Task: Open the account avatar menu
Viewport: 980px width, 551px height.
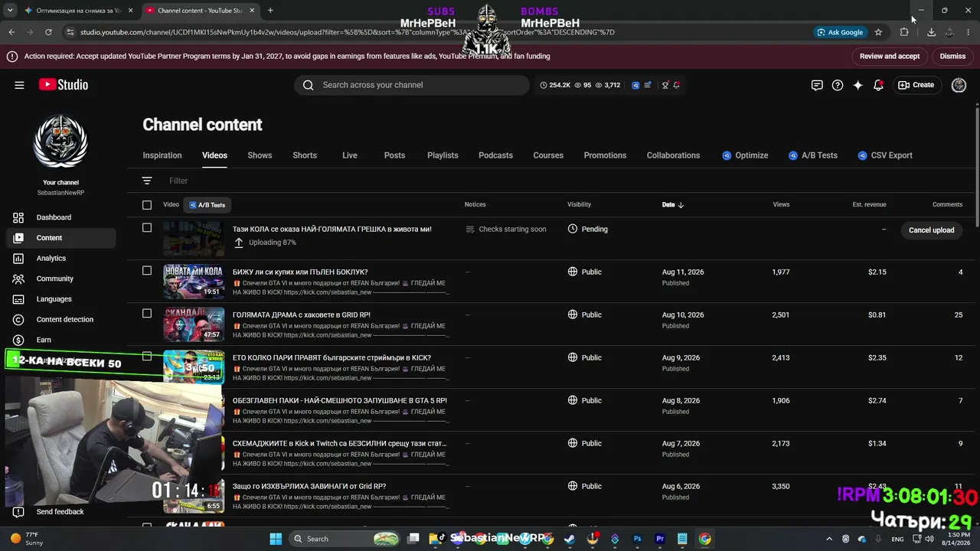Action: pos(959,85)
